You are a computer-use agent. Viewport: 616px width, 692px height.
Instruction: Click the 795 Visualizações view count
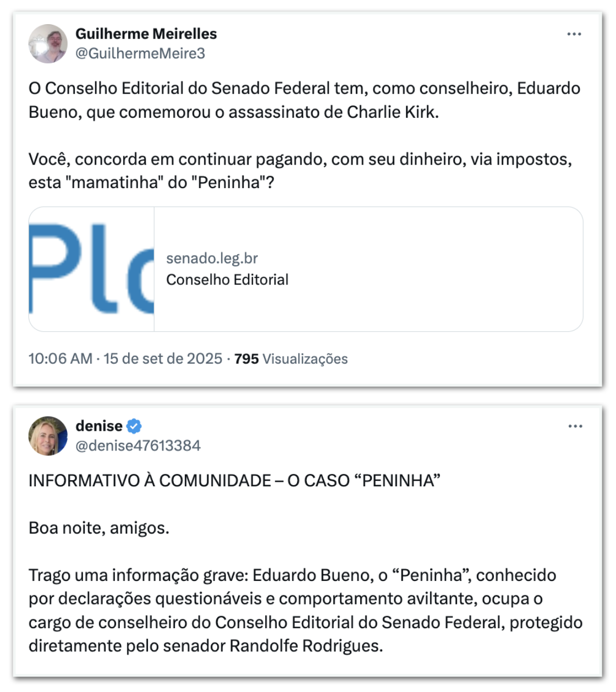click(291, 359)
